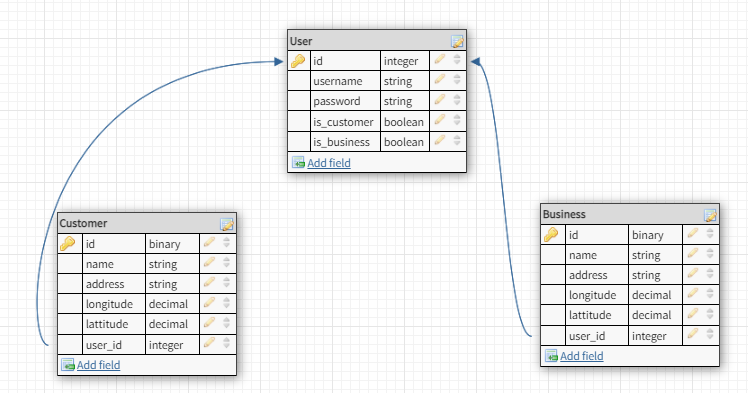Edit the Customer longitude field with pencil icon
Screen dimensions: 748x393
[x=209, y=302]
